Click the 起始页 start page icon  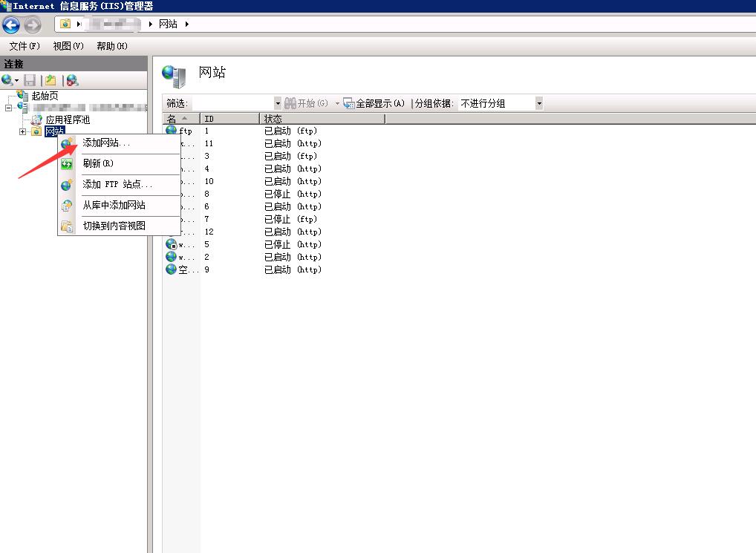click(23, 95)
